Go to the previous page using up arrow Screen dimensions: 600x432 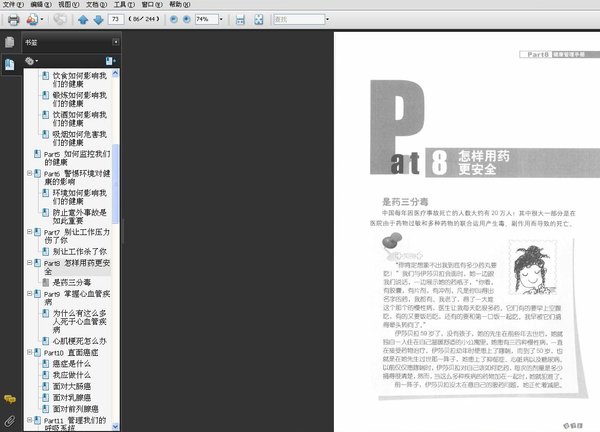[x=83, y=20]
